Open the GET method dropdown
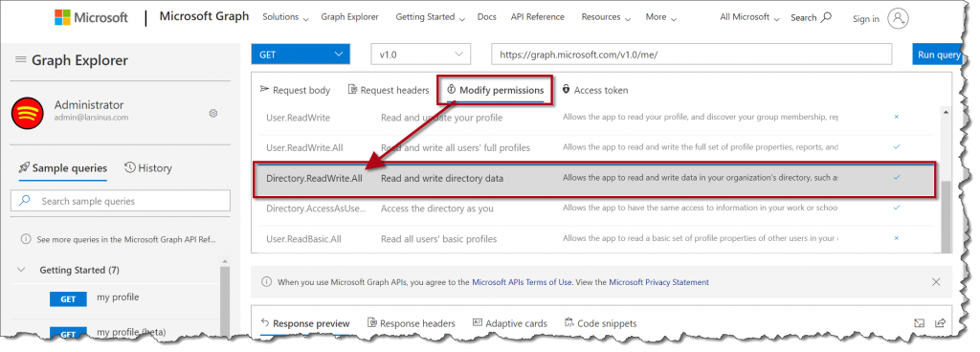The height and width of the screenshot is (352, 980). click(301, 55)
